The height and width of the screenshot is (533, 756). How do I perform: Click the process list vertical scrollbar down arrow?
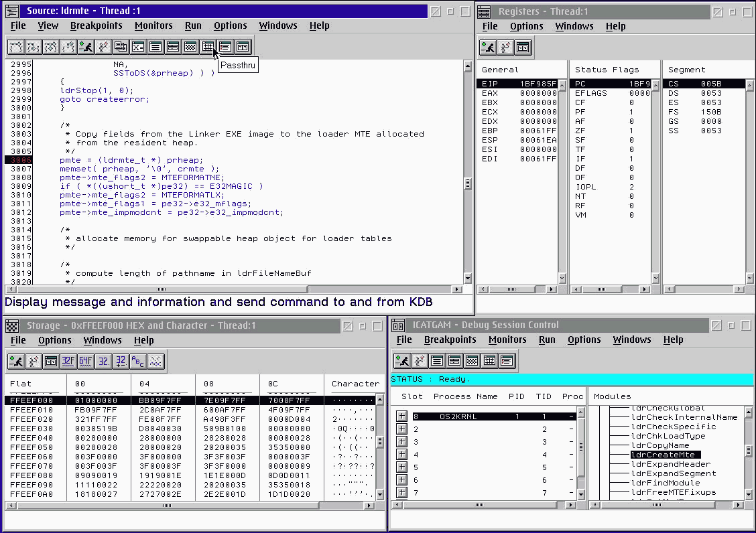tap(580, 494)
